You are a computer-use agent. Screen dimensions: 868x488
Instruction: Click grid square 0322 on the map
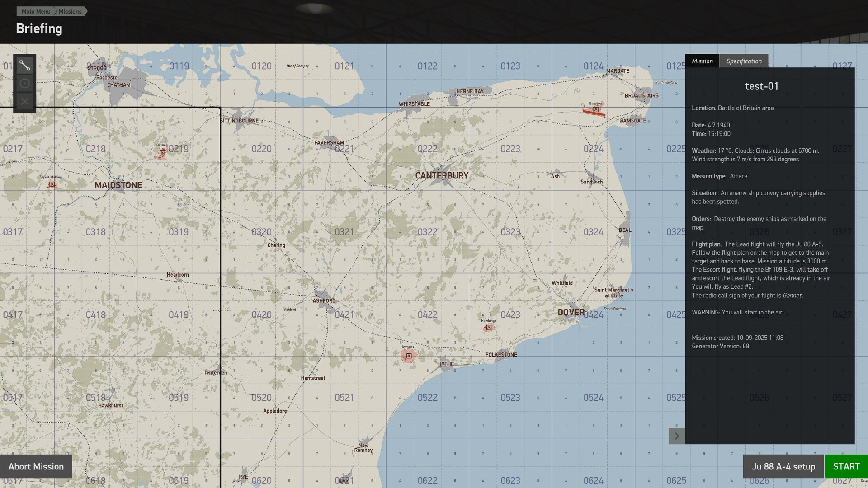click(427, 232)
